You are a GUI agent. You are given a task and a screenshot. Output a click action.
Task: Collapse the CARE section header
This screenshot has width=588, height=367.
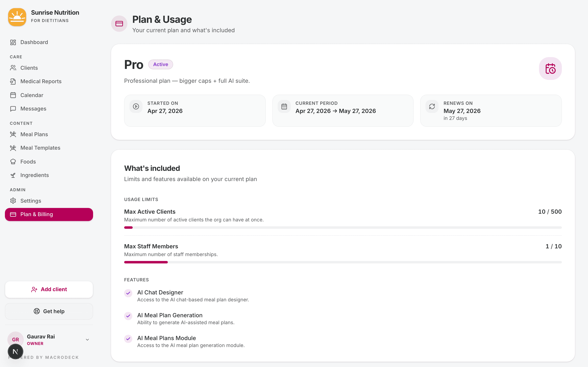pos(16,57)
